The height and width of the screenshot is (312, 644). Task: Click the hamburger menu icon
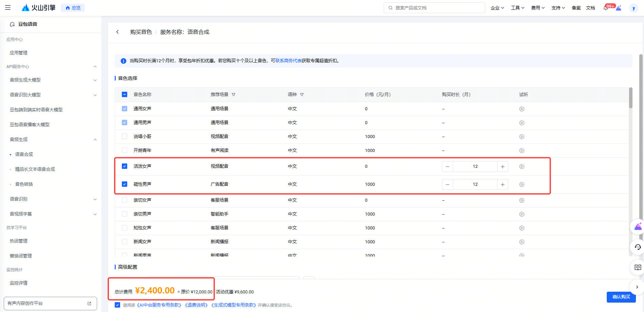(x=8, y=7)
